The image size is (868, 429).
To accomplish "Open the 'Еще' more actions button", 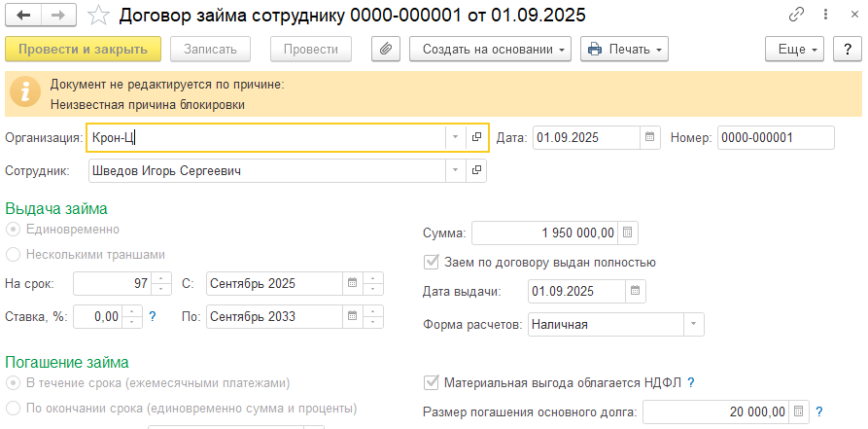I will [x=794, y=49].
